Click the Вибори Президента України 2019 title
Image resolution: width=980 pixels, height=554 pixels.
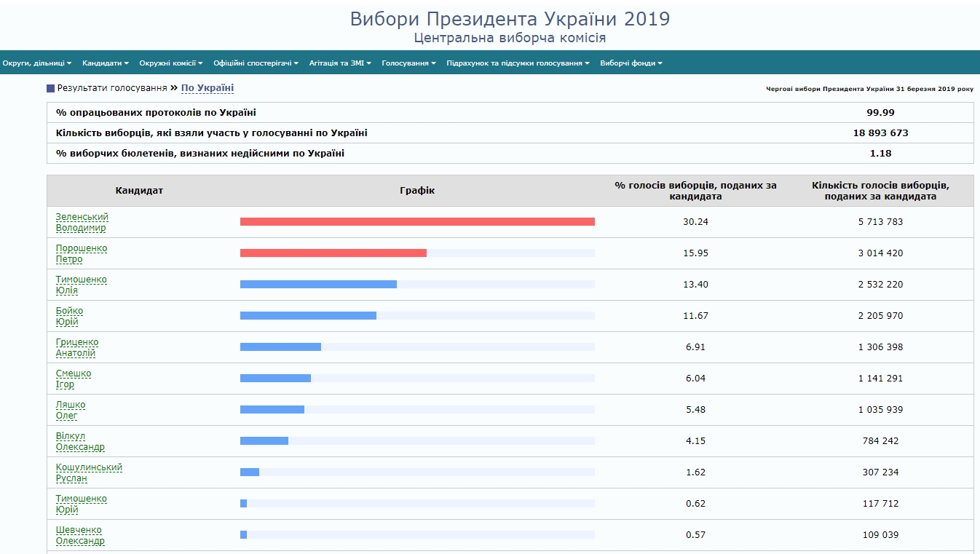tap(510, 19)
